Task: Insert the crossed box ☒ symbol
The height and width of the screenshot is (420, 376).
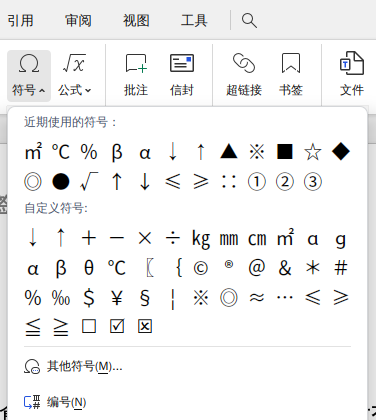Action: click(145, 326)
